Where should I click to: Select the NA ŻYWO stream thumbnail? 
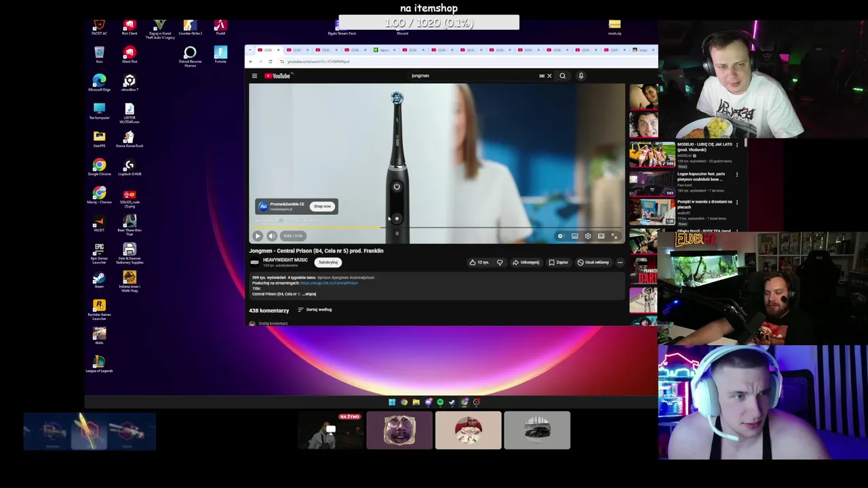point(332,430)
